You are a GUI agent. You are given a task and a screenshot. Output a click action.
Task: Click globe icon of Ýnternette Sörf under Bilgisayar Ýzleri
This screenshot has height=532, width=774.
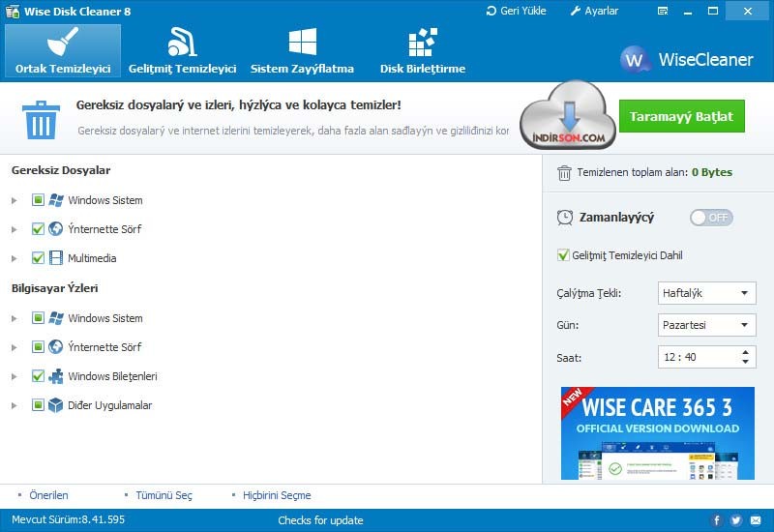tap(56, 347)
